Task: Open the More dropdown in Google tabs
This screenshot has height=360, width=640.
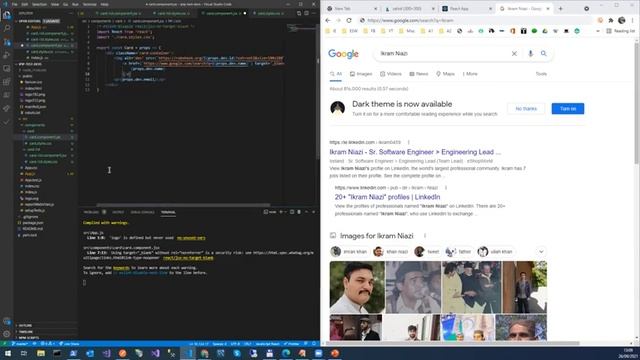Action: 470,74
